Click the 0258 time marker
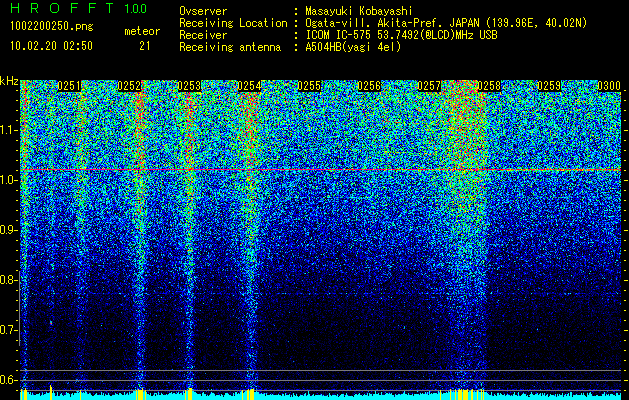The height and width of the screenshot is (400, 629). point(489,86)
